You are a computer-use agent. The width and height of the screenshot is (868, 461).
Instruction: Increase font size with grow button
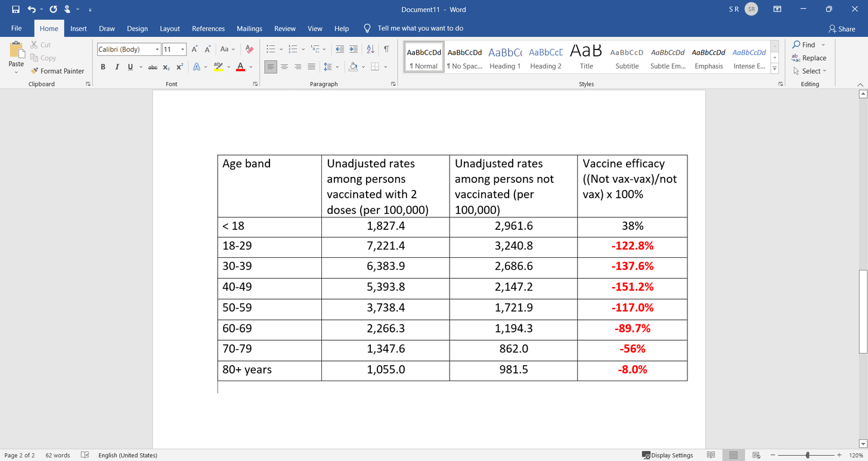(194, 49)
